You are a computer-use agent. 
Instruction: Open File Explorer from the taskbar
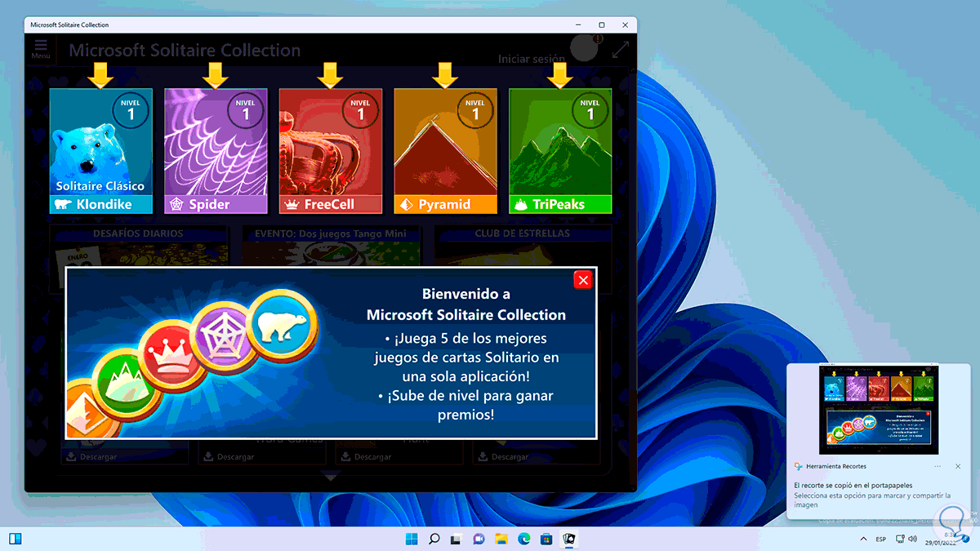pos(501,539)
